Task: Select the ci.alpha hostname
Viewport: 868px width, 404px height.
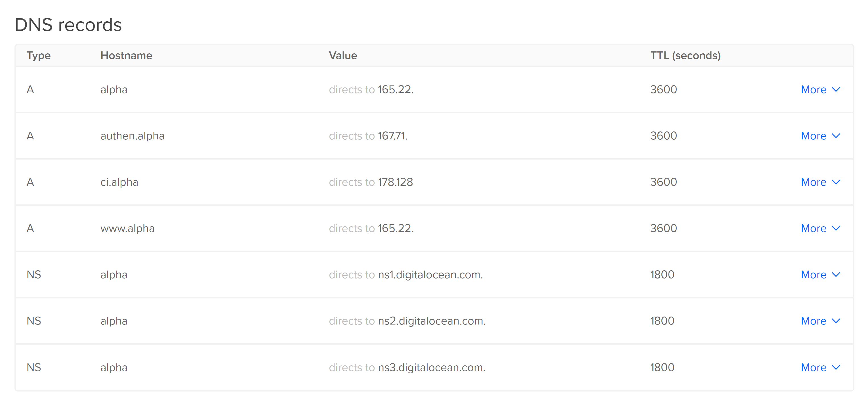Action: coord(119,182)
